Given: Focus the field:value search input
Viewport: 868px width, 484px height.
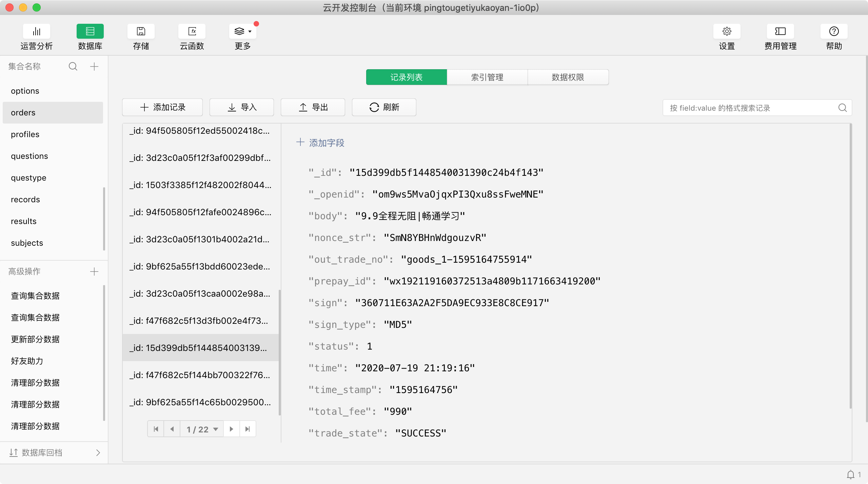Looking at the screenshot, I should point(751,108).
